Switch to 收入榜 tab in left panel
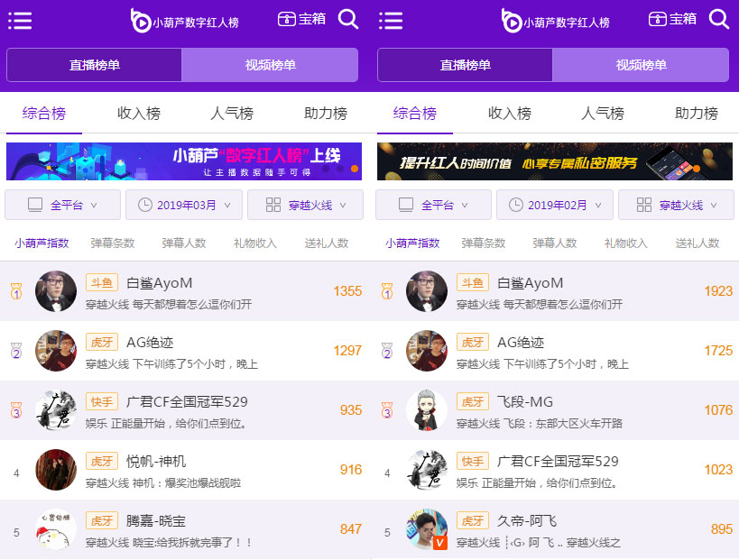The width and height of the screenshot is (739, 560). point(139,113)
